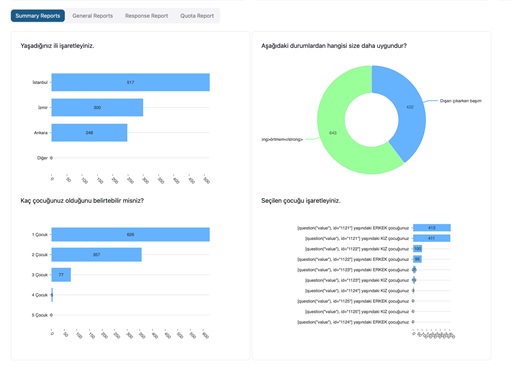
Task: Click the 1 Çocuk bar showing 626
Action: click(131, 234)
